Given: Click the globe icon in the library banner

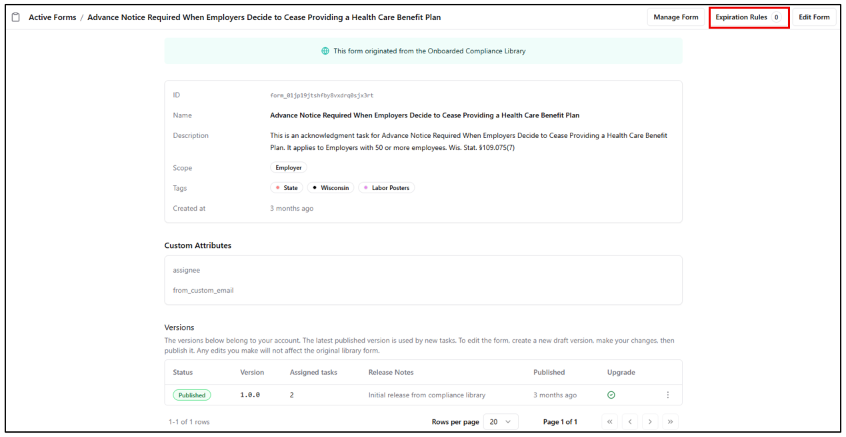Looking at the screenshot, I should (325, 51).
